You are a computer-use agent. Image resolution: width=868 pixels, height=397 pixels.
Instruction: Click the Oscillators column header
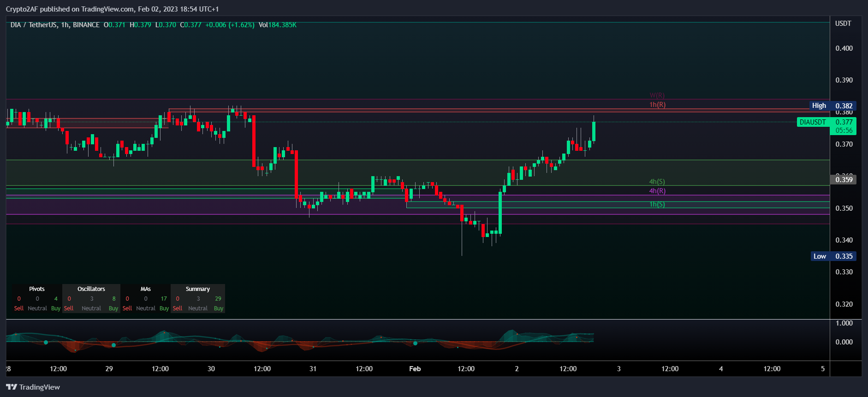click(91, 289)
